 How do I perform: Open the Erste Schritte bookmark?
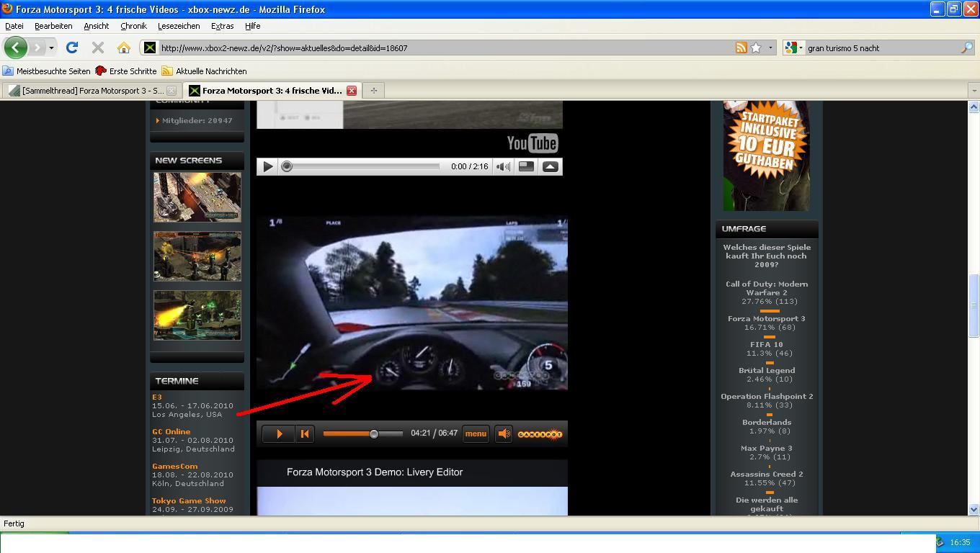126,71
